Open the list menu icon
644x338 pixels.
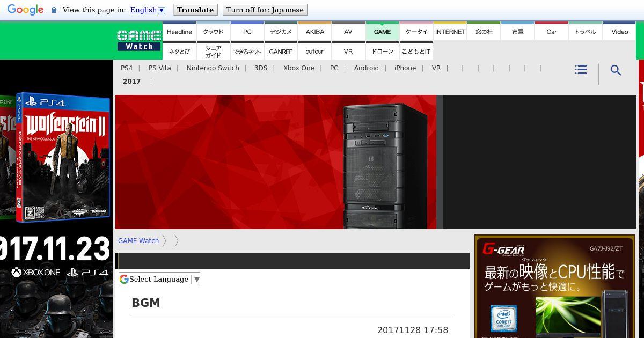tap(581, 70)
